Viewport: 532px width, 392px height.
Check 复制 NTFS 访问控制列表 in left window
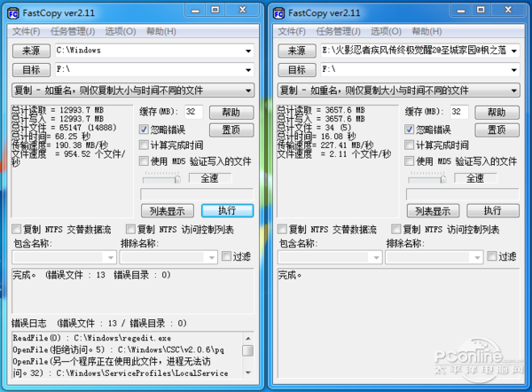click(130, 230)
